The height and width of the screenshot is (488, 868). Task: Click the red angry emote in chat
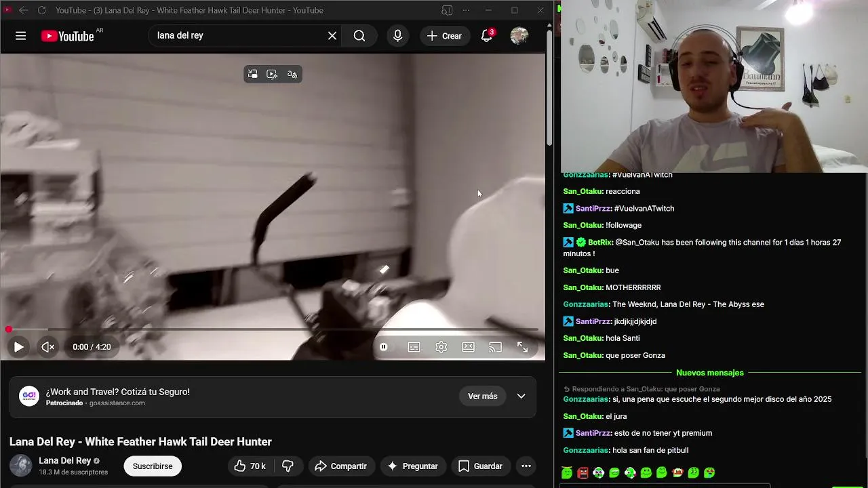tap(583, 473)
